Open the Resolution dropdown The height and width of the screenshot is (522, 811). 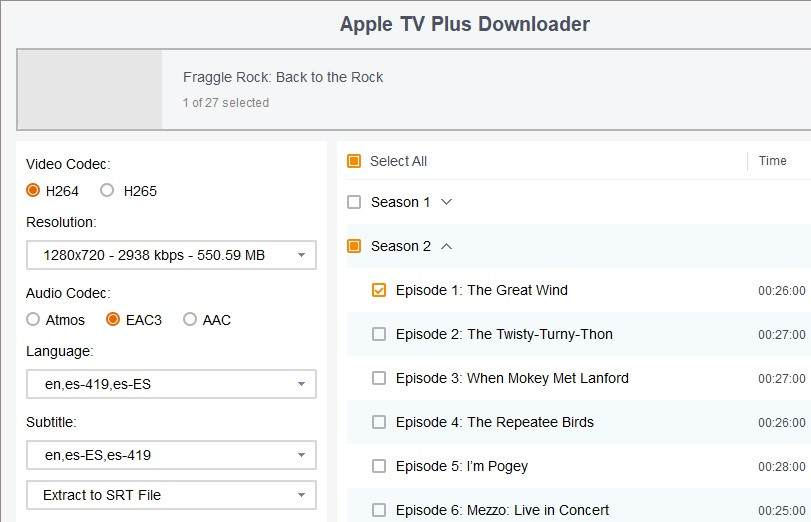pos(171,255)
